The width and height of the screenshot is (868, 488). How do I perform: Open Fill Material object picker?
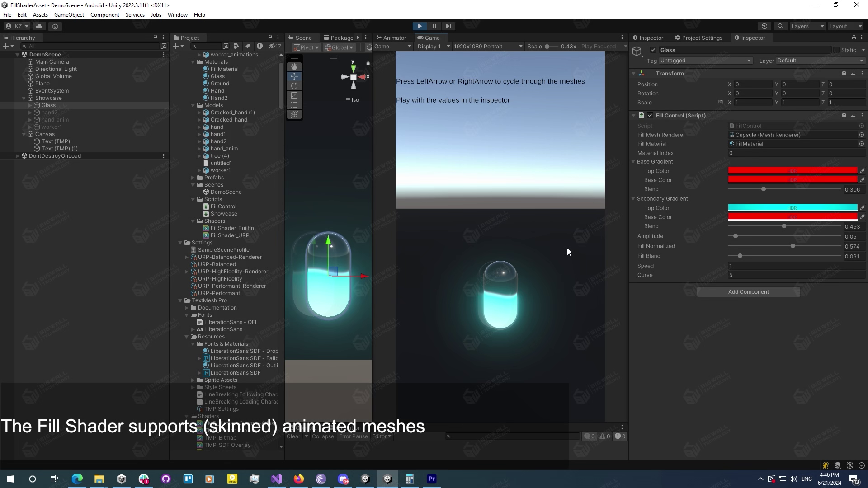[x=862, y=144]
